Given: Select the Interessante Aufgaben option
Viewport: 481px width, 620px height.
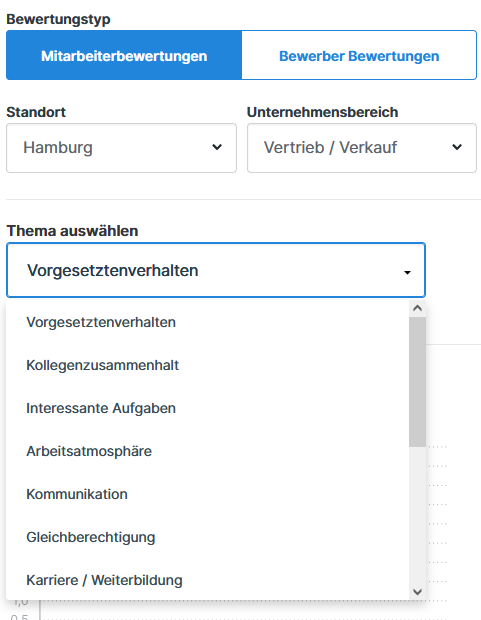Looking at the screenshot, I should coord(208,408).
